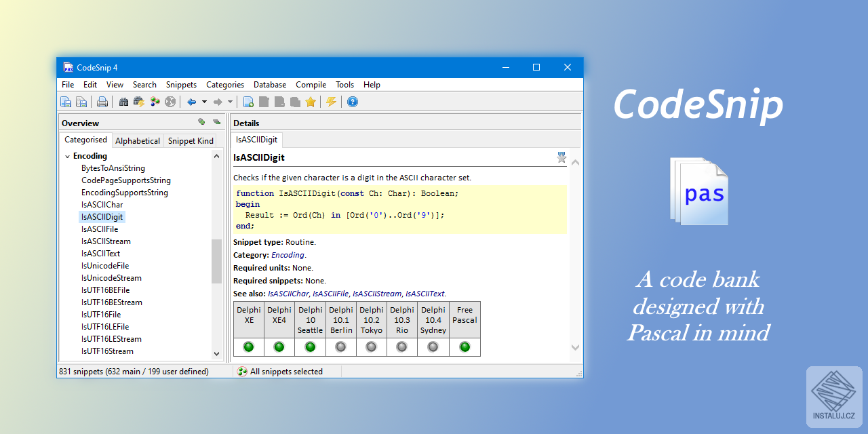
Task: Click the favourite star beside IsASCIIDigit heading
Action: (x=561, y=157)
